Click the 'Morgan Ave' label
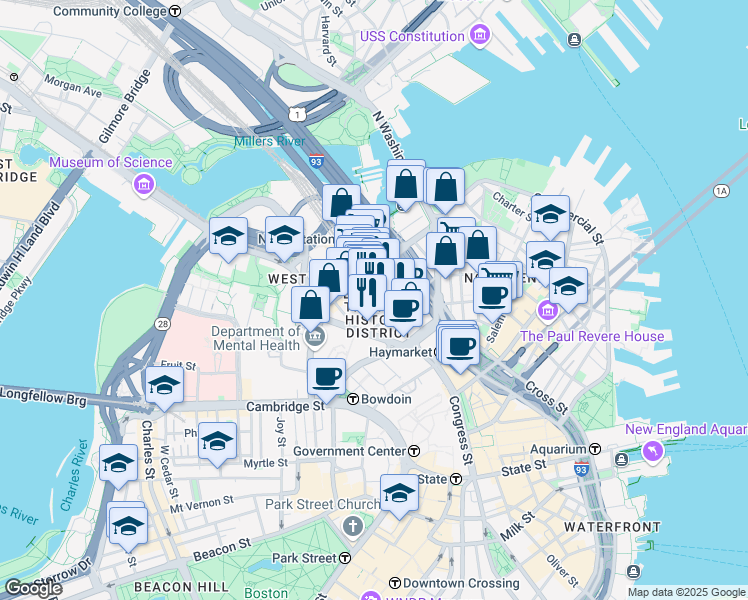748x600 pixels. (x=73, y=86)
